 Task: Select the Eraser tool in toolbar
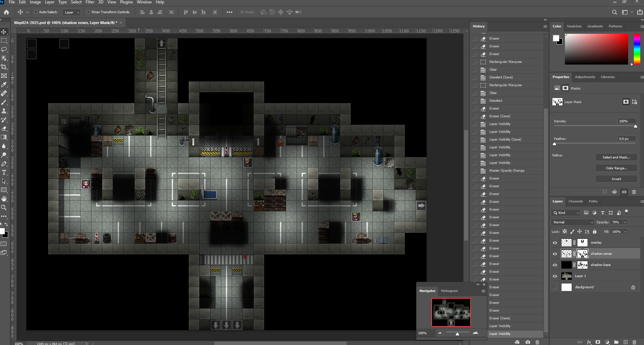click(x=4, y=128)
